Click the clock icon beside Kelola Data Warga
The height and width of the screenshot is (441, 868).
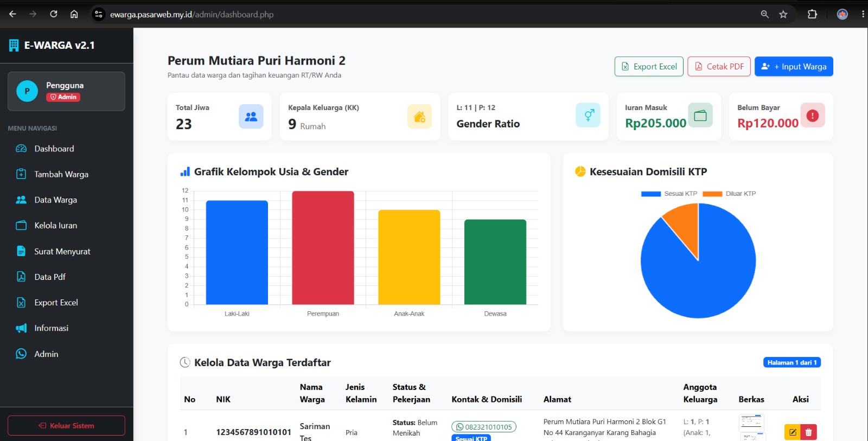coord(185,362)
